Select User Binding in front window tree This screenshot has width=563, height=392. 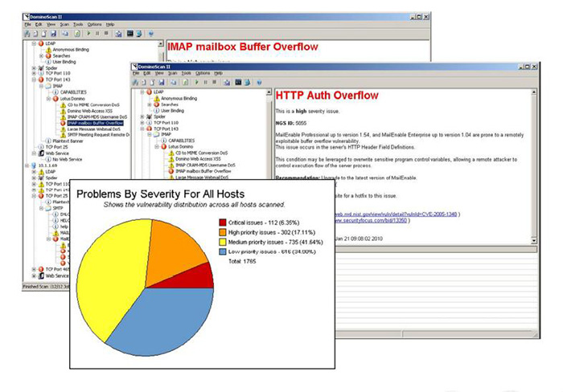(172, 111)
